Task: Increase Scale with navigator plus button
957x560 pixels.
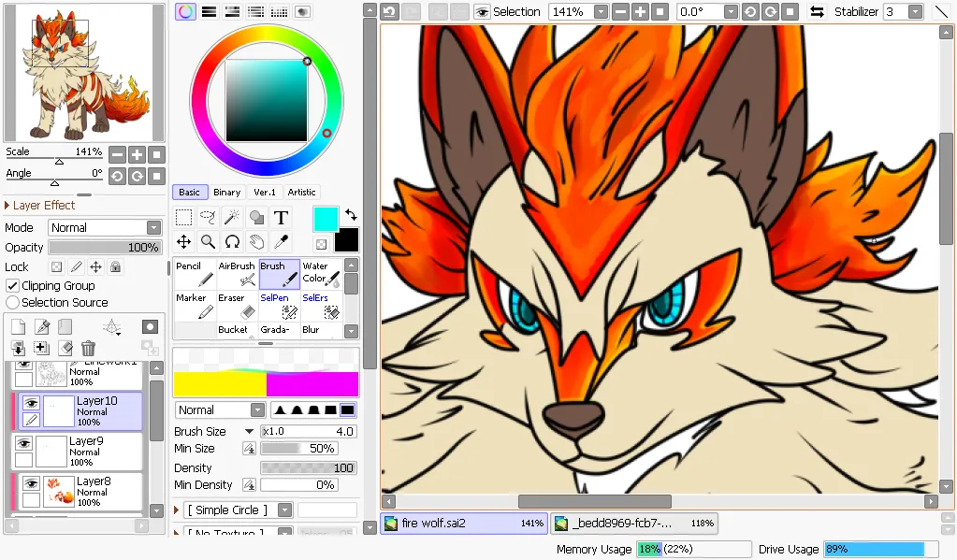Action: (x=137, y=155)
